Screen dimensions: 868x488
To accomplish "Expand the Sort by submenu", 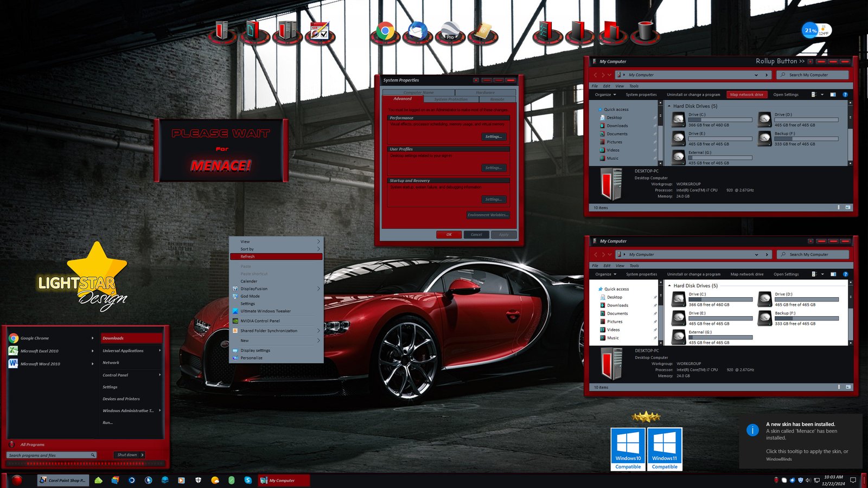I will pos(276,249).
